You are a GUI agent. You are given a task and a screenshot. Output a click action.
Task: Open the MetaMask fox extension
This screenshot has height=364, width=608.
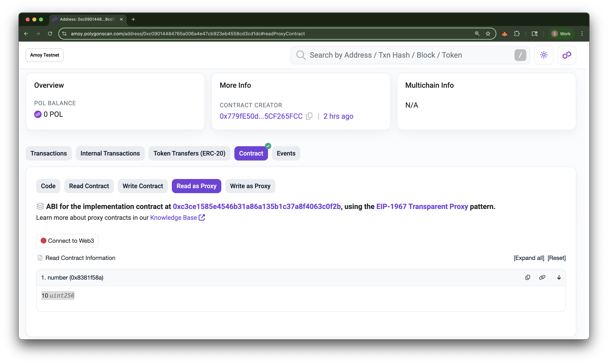[504, 34]
